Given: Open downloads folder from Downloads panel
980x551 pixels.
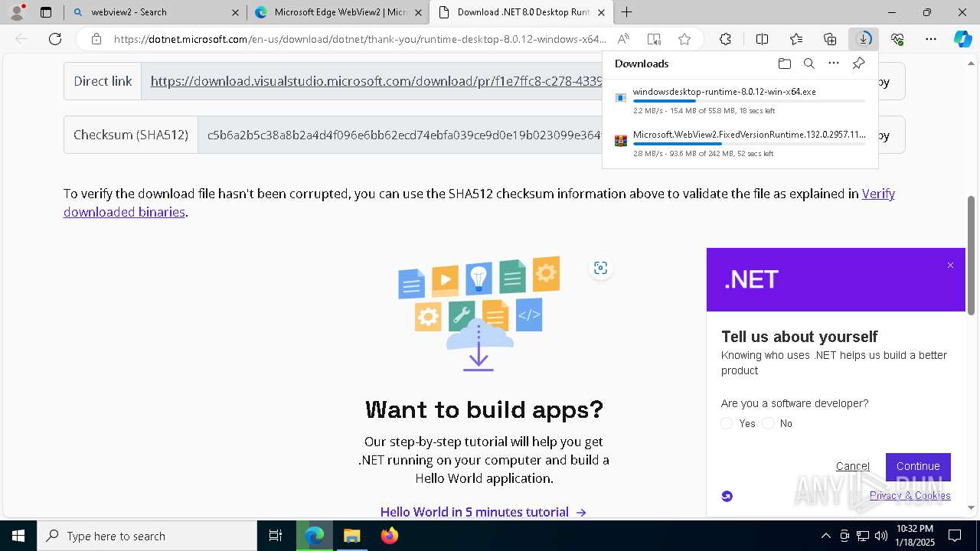Looking at the screenshot, I should (784, 64).
